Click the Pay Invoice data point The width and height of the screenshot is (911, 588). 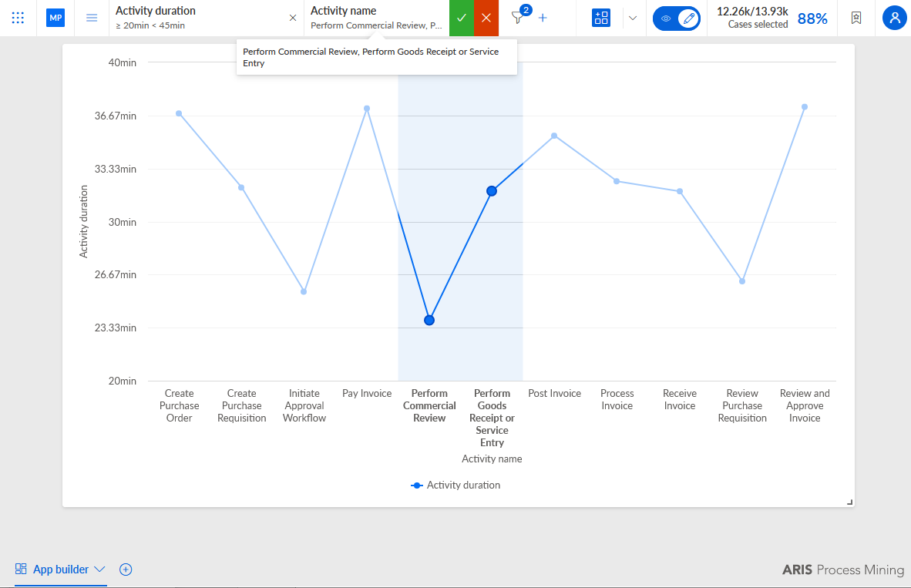pos(367,109)
